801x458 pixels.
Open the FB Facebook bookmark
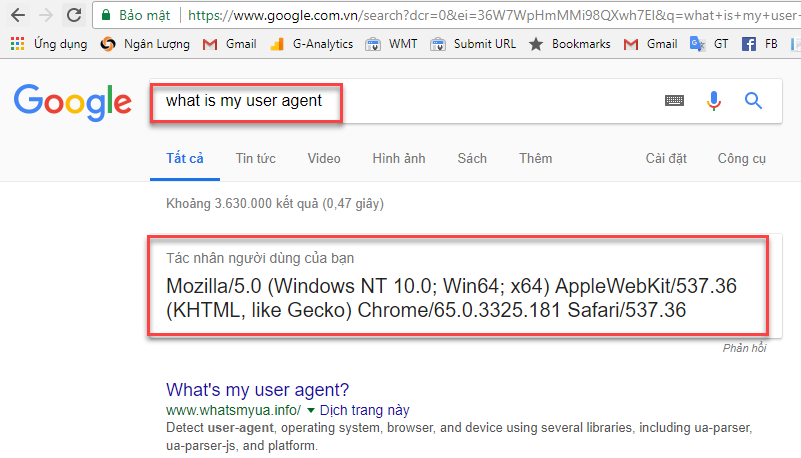coord(760,44)
